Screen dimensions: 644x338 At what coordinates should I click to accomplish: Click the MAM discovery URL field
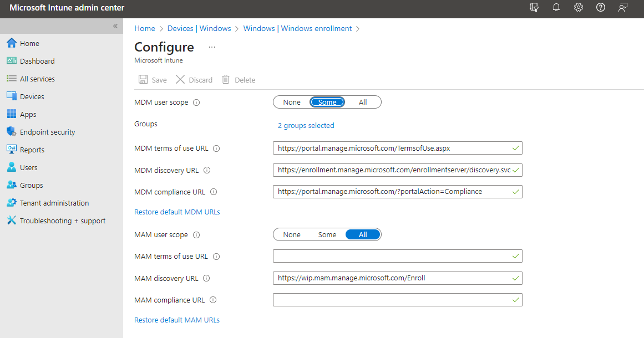(x=397, y=278)
